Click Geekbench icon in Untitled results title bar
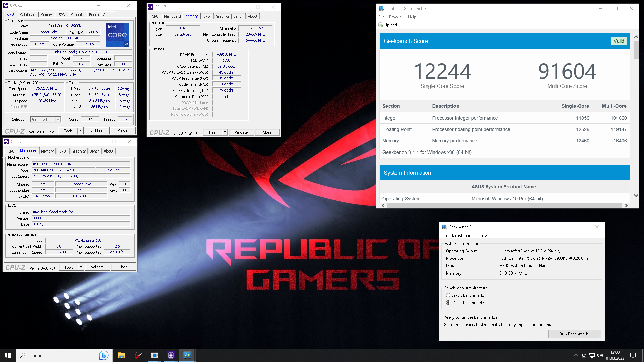644x362 pixels. pyautogui.click(x=381, y=9)
